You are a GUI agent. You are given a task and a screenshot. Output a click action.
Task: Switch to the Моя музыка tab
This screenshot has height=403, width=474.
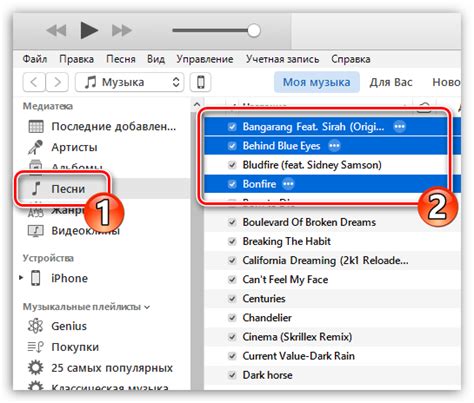[x=317, y=82]
